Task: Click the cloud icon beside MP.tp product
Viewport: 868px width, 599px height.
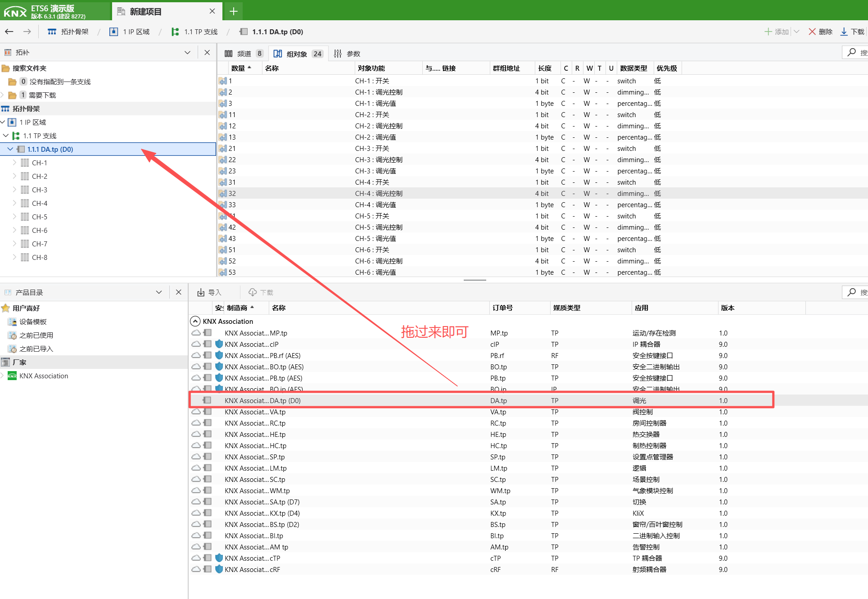Action: [196, 333]
